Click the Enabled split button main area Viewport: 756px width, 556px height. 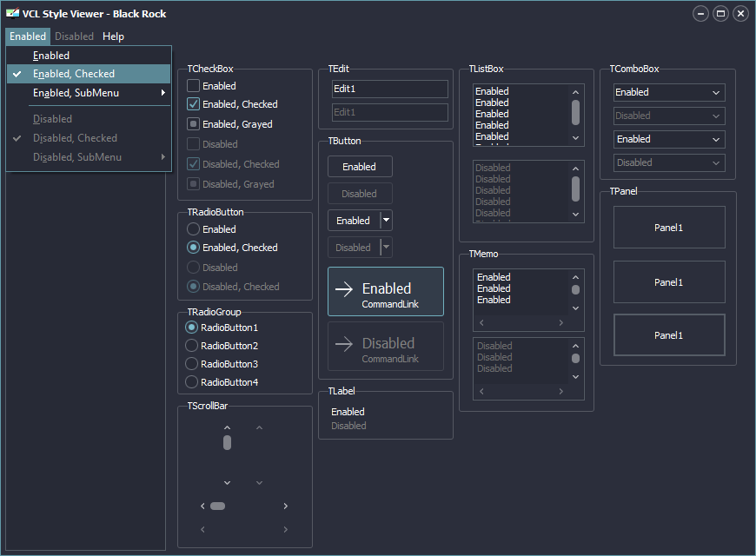pos(354,221)
